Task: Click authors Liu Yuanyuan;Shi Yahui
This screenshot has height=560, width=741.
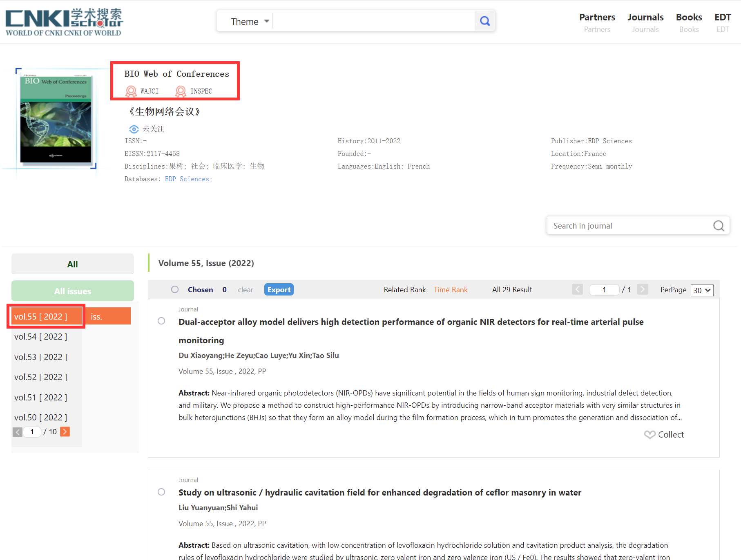Action: tap(218, 508)
